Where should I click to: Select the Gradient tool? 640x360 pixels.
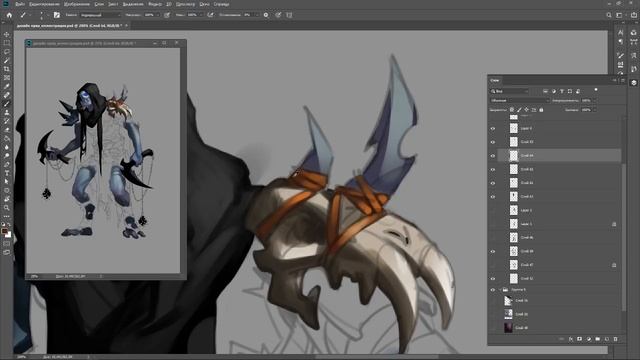pos(7,138)
